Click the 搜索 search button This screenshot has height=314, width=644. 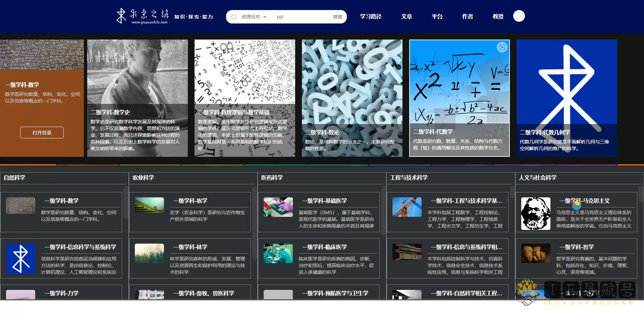click(x=338, y=16)
